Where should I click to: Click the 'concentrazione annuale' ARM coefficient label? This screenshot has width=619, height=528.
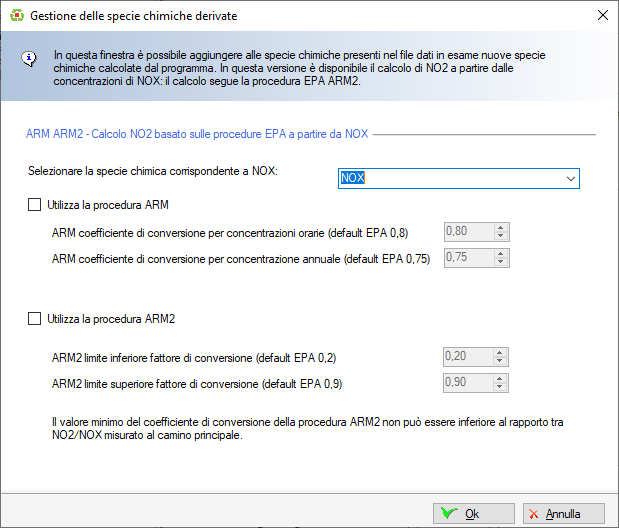point(241,259)
